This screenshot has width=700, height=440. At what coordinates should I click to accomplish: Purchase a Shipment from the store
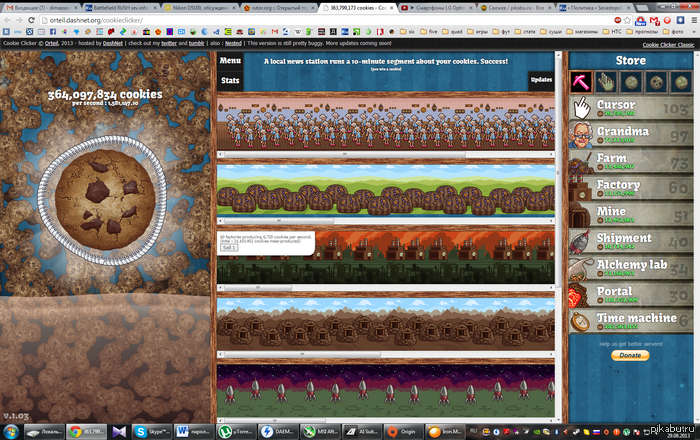[x=631, y=241]
